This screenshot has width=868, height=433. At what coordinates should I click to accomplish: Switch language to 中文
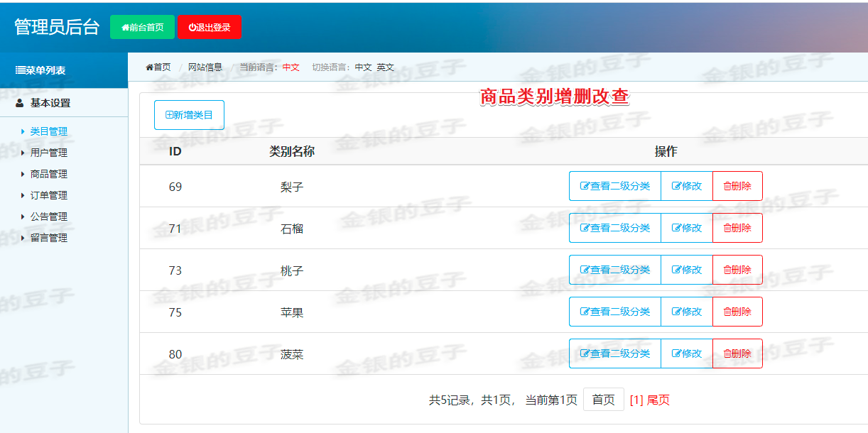point(364,67)
